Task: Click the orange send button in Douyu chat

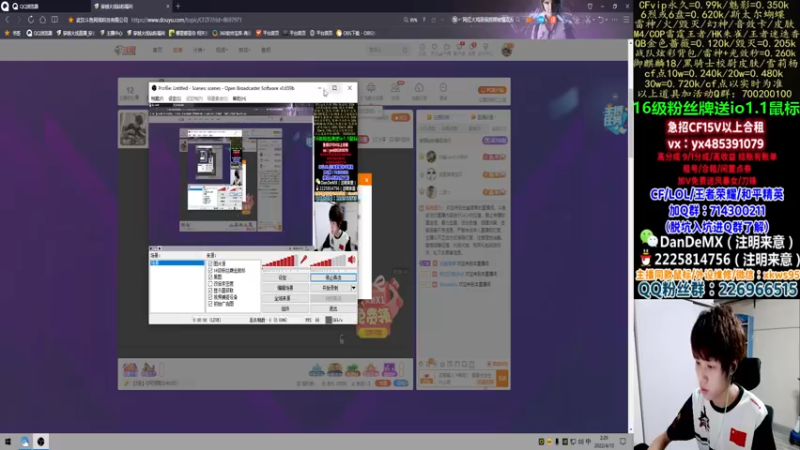Action: (503, 378)
